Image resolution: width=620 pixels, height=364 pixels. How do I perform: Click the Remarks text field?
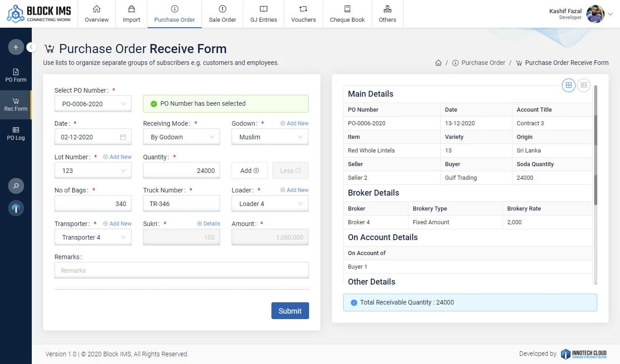pos(182,271)
